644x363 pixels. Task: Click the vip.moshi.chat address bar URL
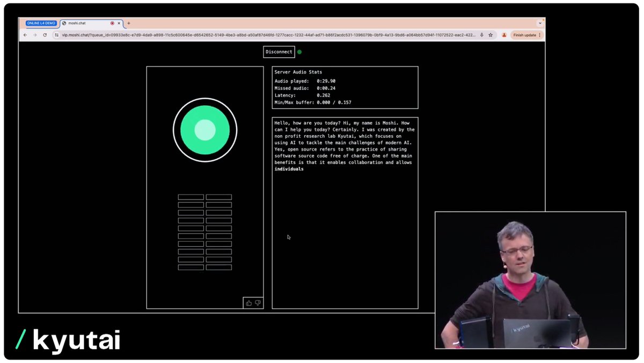(x=268, y=35)
